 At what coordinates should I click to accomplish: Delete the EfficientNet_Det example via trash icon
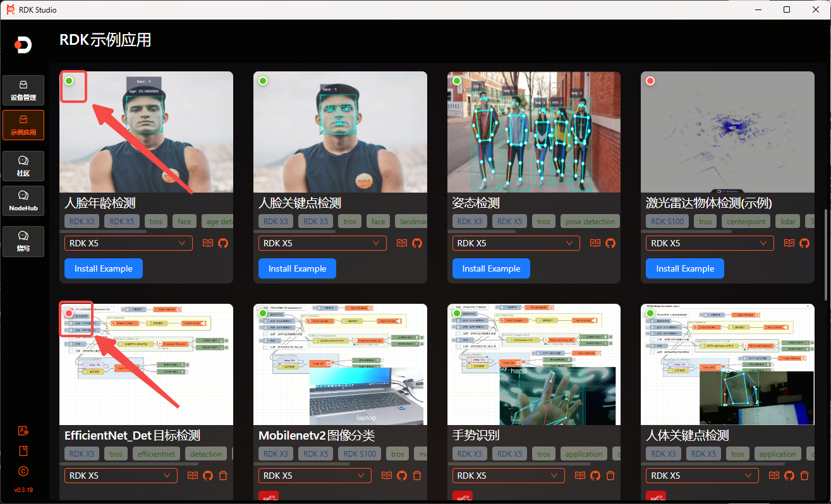(223, 476)
